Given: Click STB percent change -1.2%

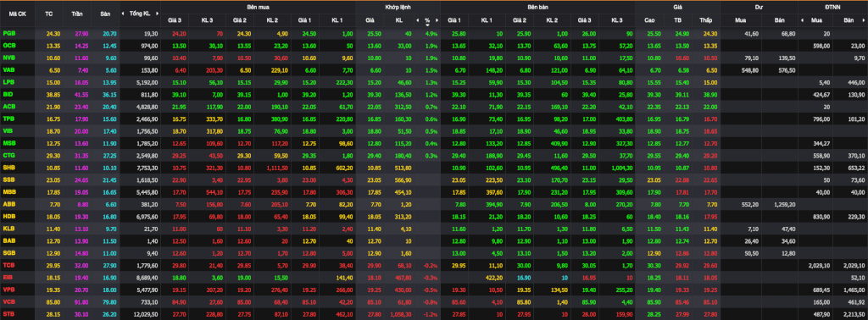Looking at the screenshot, I should [430, 313].
